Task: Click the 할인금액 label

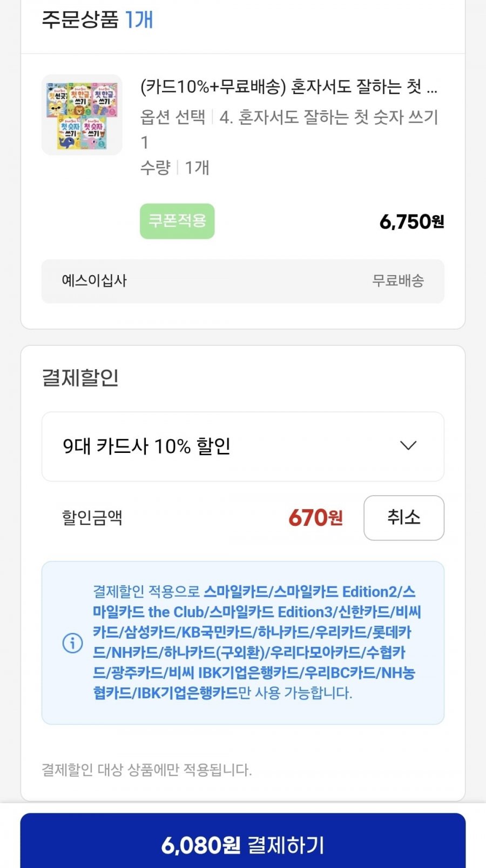Action: pos(92,517)
